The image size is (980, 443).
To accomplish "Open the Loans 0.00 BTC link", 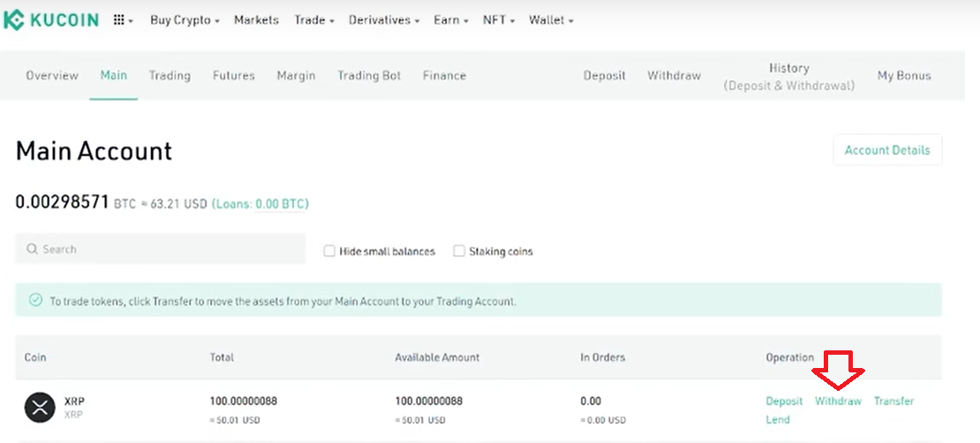I will pyautogui.click(x=280, y=204).
